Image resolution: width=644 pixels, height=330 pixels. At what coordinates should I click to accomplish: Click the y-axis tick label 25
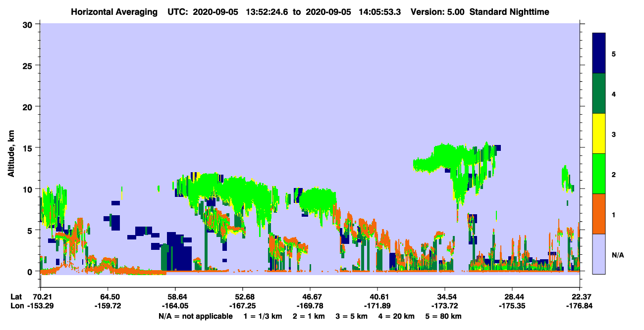pyautogui.click(x=29, y=66)
